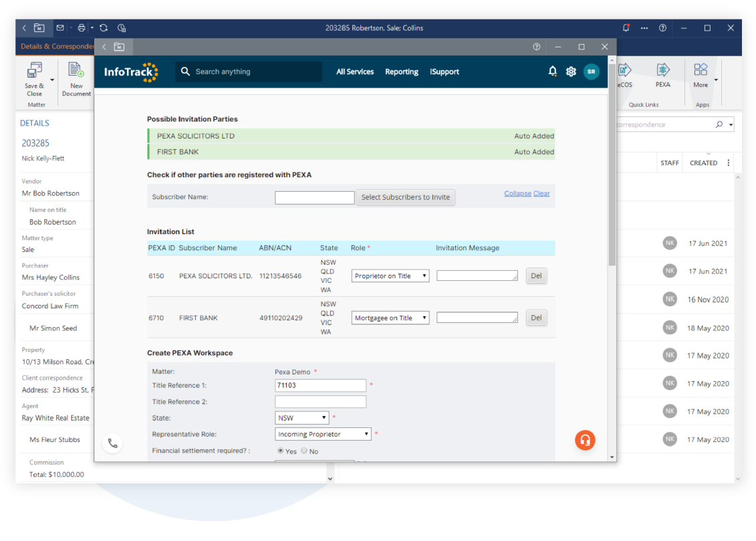Screen dimensions: 756x541
Task: Click the Clear link
Action: tap(541, 193)
